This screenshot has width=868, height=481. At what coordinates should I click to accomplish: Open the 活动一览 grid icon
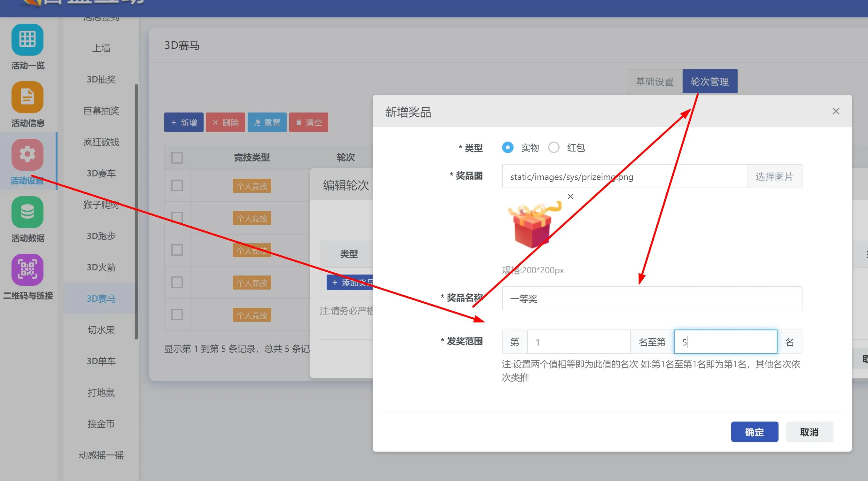(x=27, y=39)
